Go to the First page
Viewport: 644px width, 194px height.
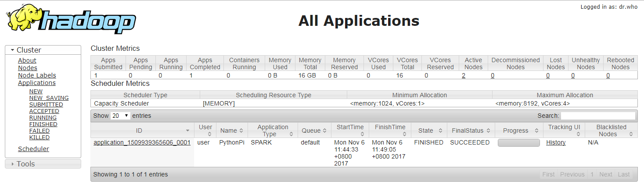tap(548, 174)
